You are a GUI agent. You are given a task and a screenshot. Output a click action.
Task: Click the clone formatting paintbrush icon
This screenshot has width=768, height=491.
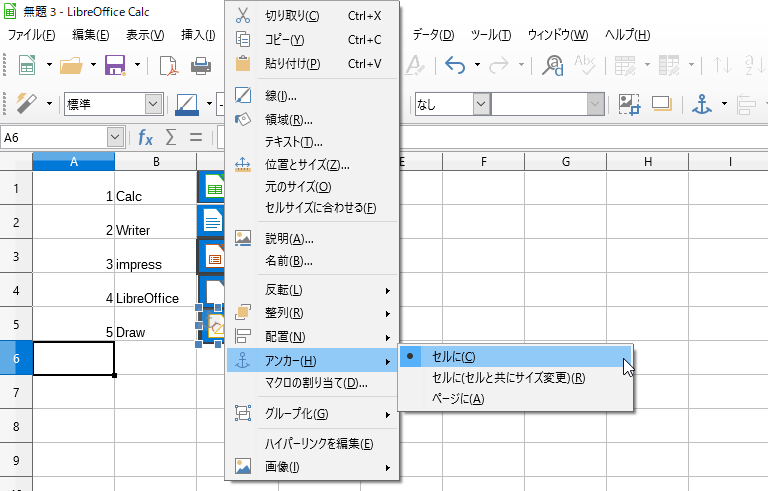click(414, 65)
